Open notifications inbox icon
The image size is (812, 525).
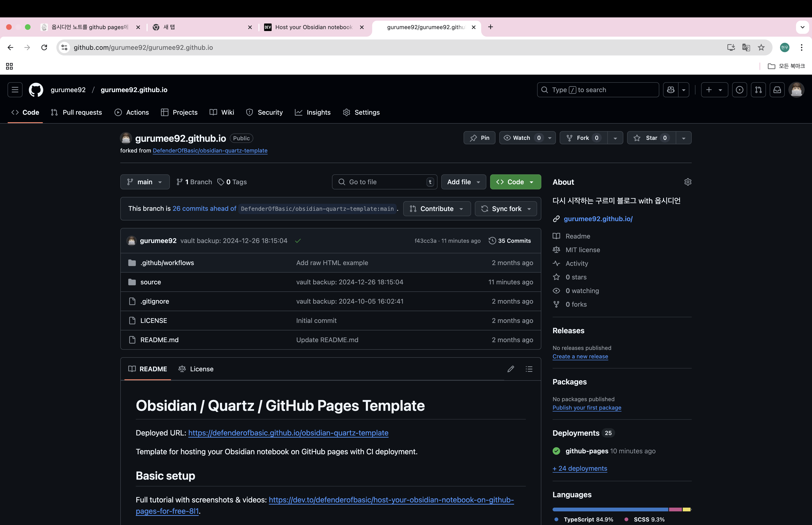777,90
